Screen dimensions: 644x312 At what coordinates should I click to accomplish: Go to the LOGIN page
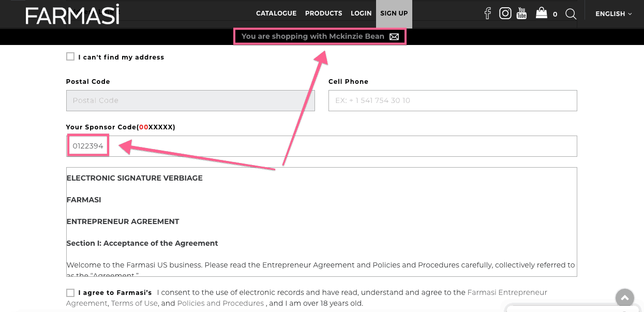pos(361,13)
